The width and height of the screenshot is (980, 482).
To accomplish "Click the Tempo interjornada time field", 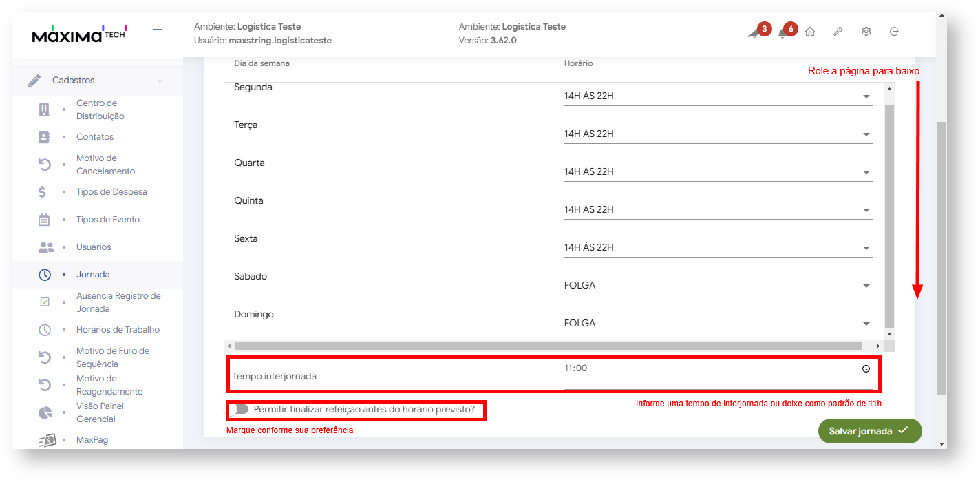I will point(709,369).
